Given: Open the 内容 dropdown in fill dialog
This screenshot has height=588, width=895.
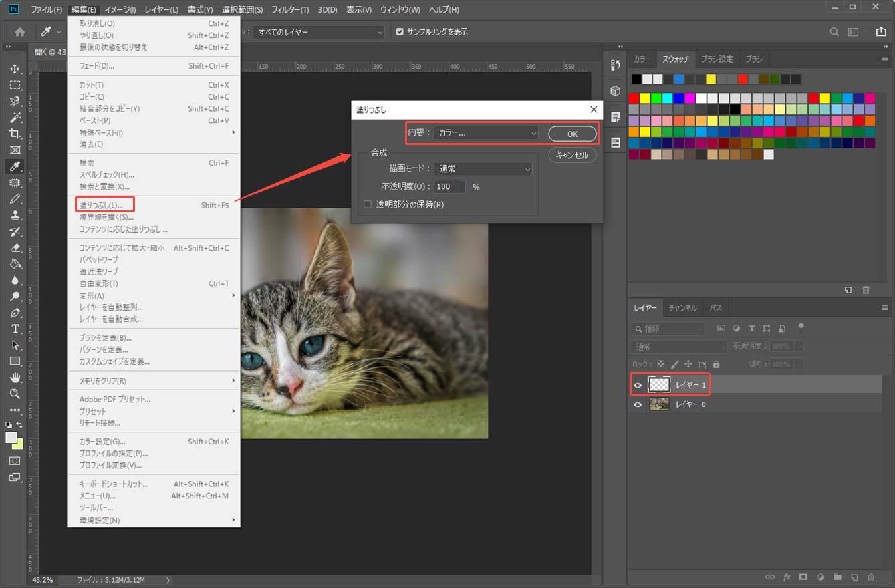Looking at the screenshot, I should (x=485, y=133).
